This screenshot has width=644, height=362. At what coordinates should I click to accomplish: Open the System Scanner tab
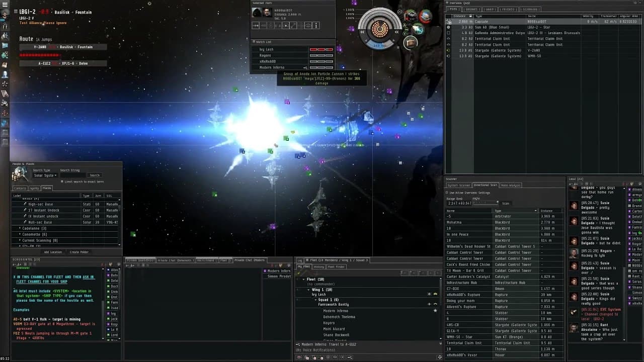(x=459, y=185)
